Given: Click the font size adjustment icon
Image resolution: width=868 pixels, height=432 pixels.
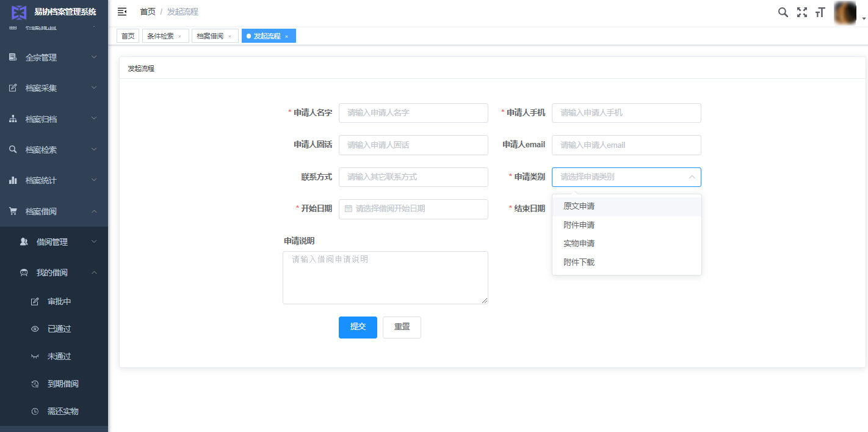Looking at the screenshot, I should (820, 12).
